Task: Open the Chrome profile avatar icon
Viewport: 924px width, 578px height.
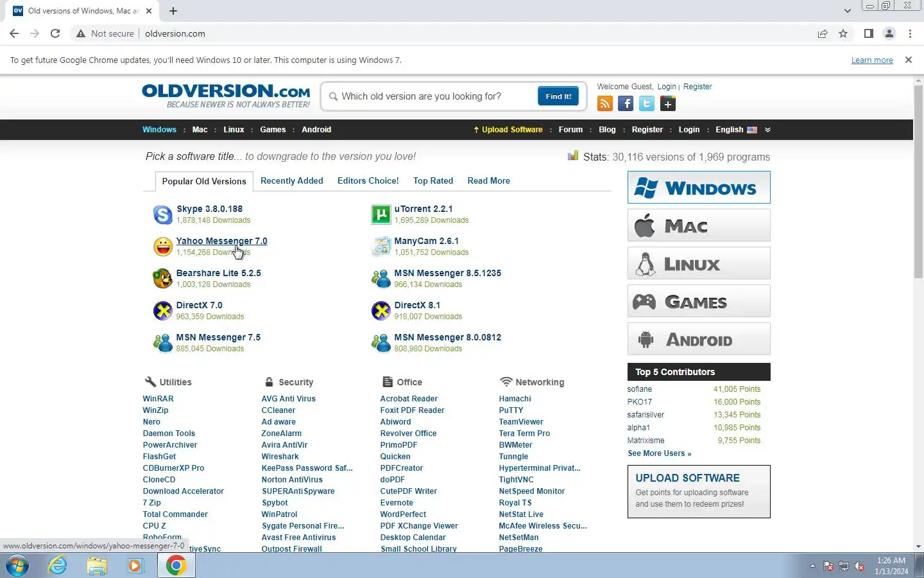Action: click(889, 33)
